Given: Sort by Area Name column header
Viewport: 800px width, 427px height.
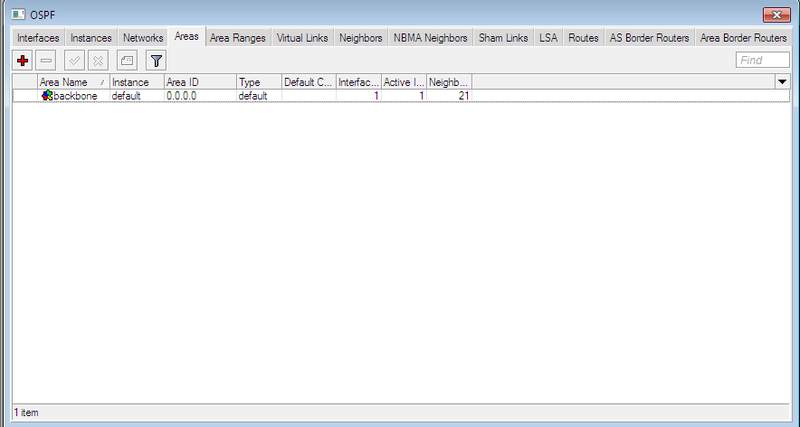Looking at the screenshot, I should pyautogui.click(x=73, y=82).
